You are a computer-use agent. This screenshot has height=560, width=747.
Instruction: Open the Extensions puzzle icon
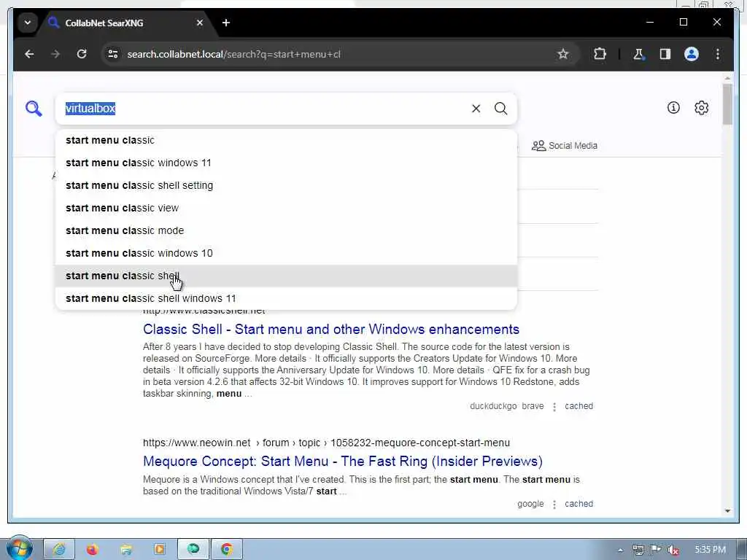click(600, 54)
